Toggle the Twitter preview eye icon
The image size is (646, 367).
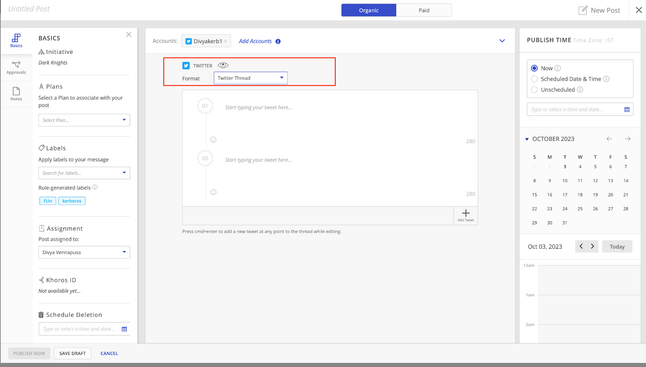click(x=223, y=65)
